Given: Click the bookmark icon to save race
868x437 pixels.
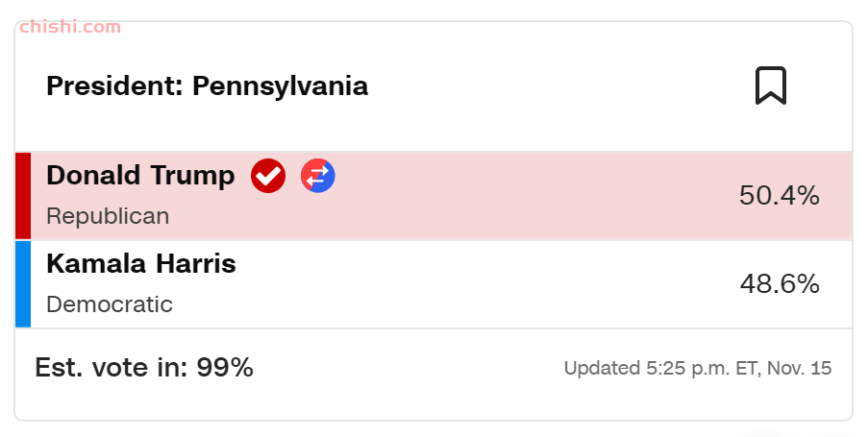Looking at the screenshot, I should coord(771,85).
